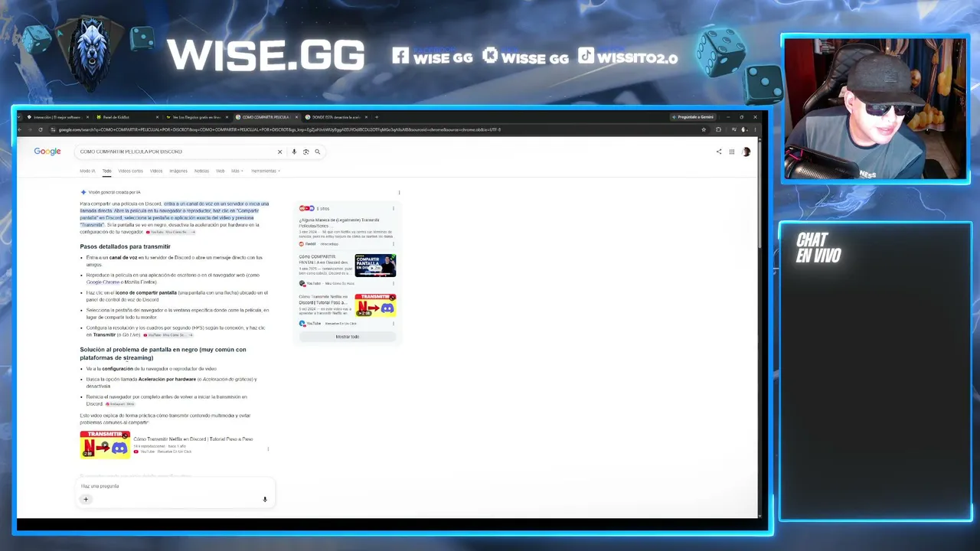Submit search with the magnifying glass icon
This screenshot has width=980, height=551.
[317, 152]
